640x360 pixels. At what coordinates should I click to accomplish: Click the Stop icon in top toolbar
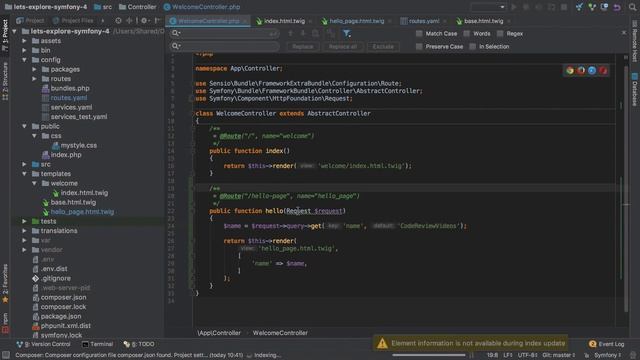pos(564,7)
